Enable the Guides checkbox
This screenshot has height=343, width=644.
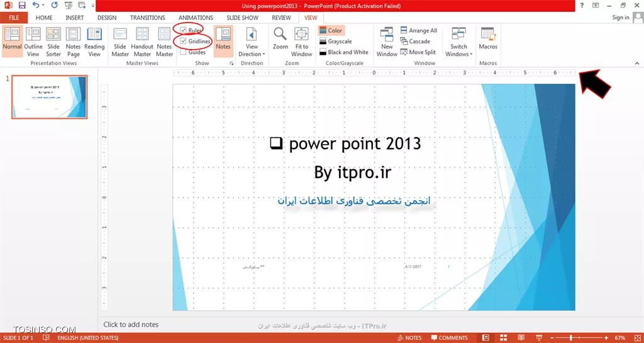point(183,52)
